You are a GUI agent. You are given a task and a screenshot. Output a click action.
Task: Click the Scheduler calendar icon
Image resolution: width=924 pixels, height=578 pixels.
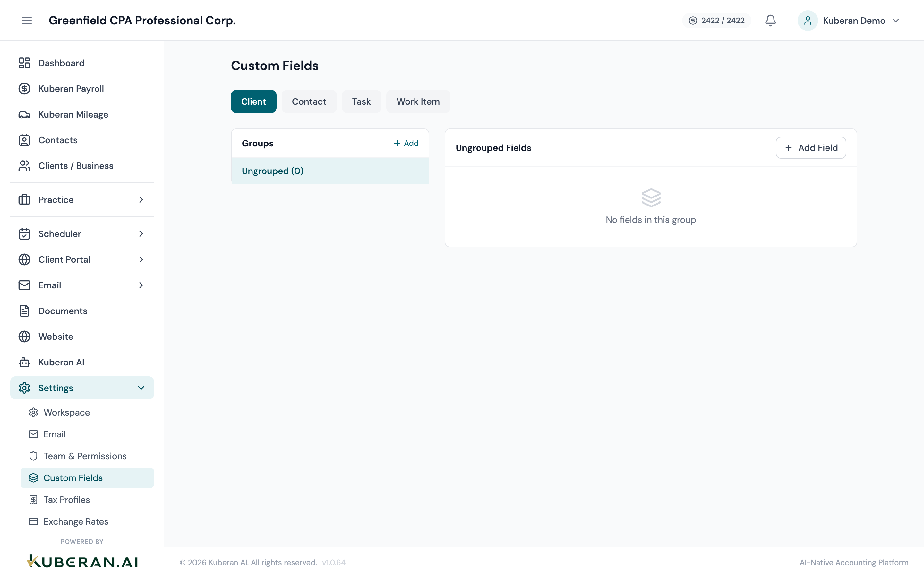[24, 233]
